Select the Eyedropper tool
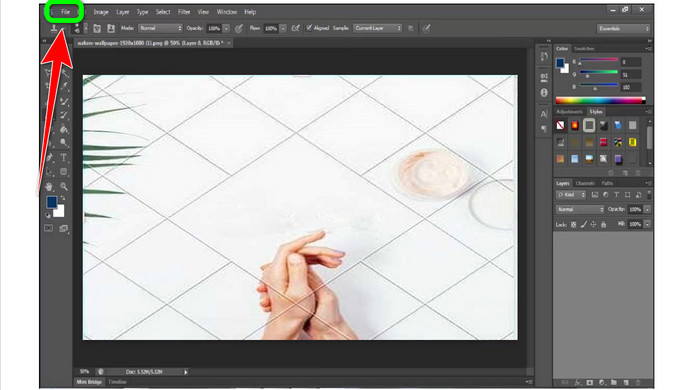Screen dimensions: 700x390 (x=64, y=86)
